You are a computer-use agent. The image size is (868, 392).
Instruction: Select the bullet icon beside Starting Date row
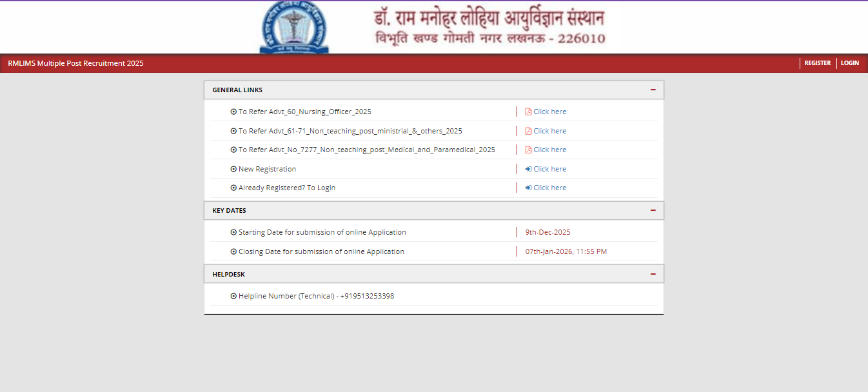pyautogui.click(x=233, y=232)
